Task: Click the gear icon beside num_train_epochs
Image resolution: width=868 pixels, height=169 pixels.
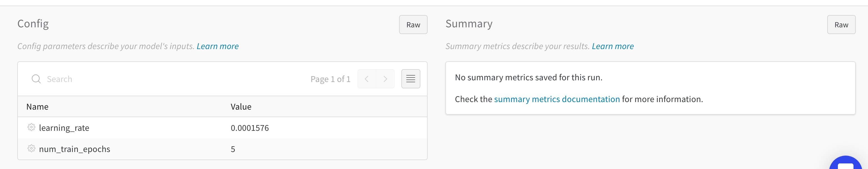Action: [x=31, y=148]
